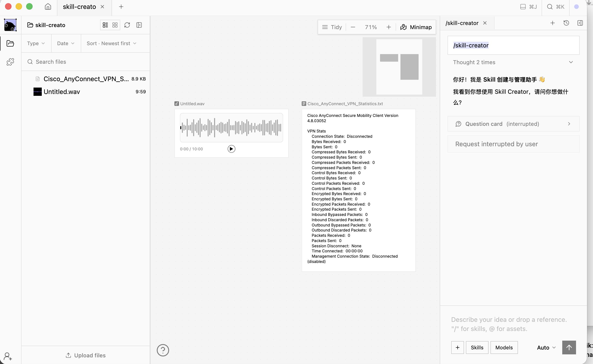593x364 pixels.
Task: Click the /skill-creator message text
Action: (x=471, y=45)
